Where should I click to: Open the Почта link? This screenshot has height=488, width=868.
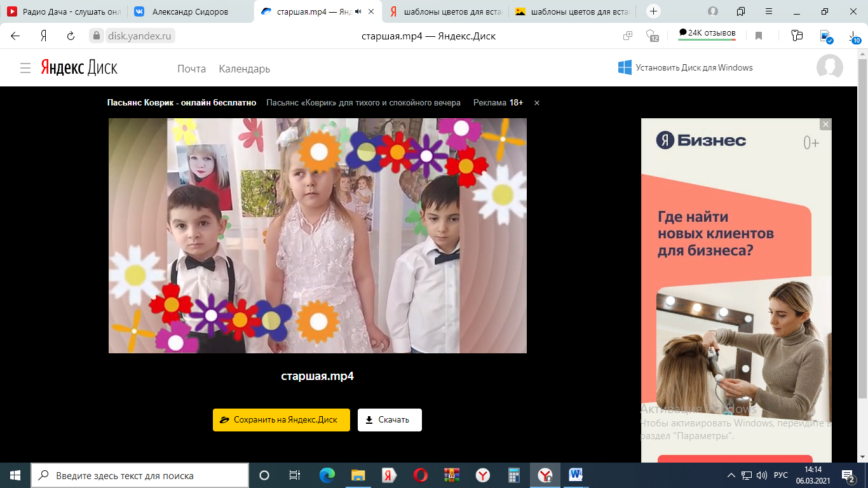(x=192, y=69)
